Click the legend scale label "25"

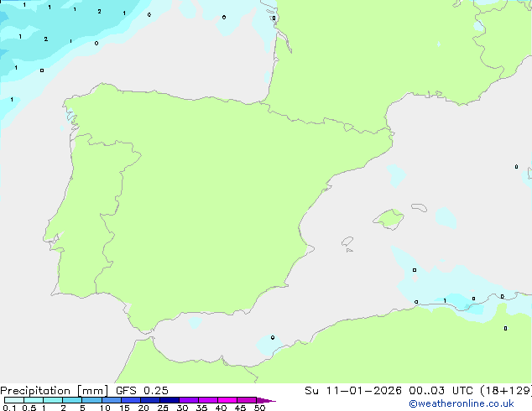point(163,408)
